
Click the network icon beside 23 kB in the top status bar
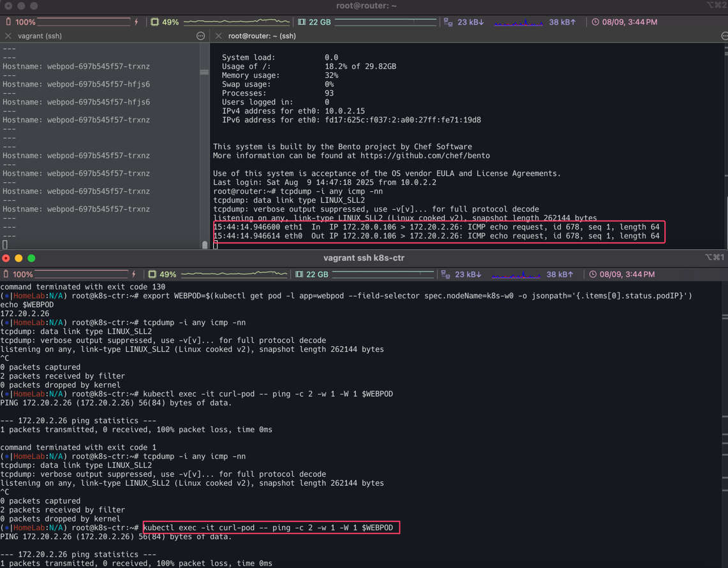tap(448, 22)
